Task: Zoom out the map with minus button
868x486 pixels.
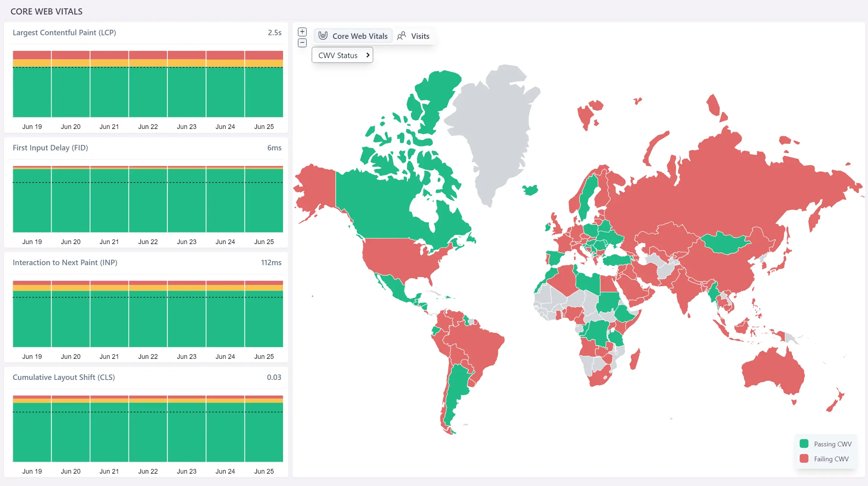Action: [302, 43]
